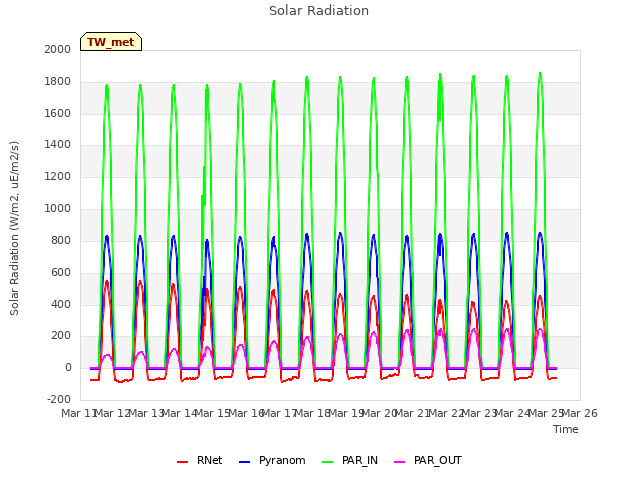640x480 pixels.
Task: Click the 1200 y-axis tick label
Action: click(58, 177)
